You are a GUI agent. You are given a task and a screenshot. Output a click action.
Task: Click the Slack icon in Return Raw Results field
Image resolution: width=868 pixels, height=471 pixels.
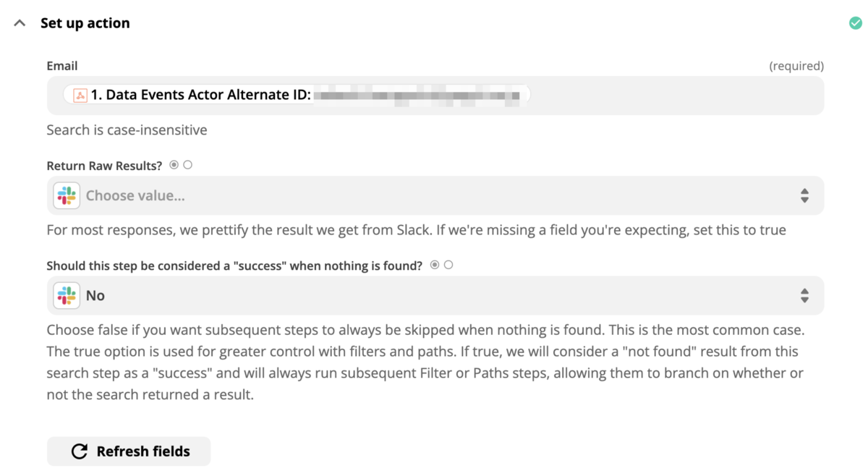(67, 195)
